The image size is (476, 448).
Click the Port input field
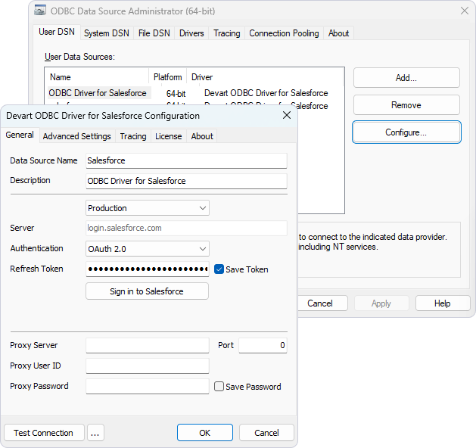pos(263,345)
